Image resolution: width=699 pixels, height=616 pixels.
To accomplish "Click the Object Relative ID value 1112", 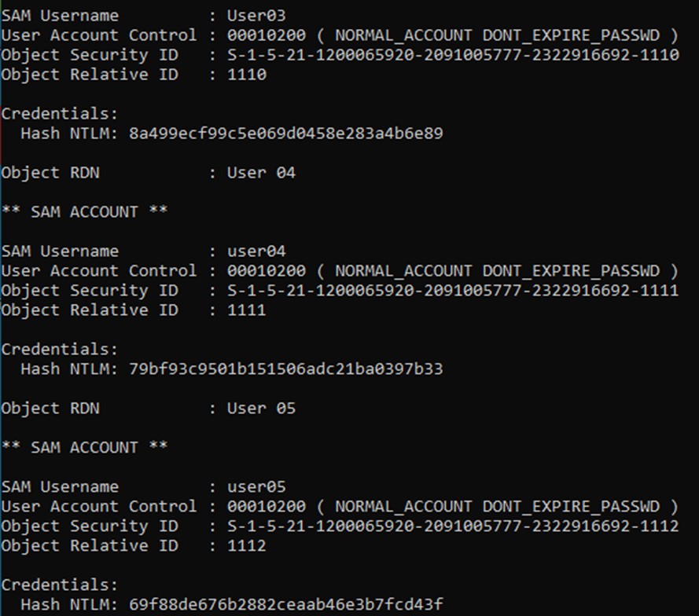I will (246, 546).
